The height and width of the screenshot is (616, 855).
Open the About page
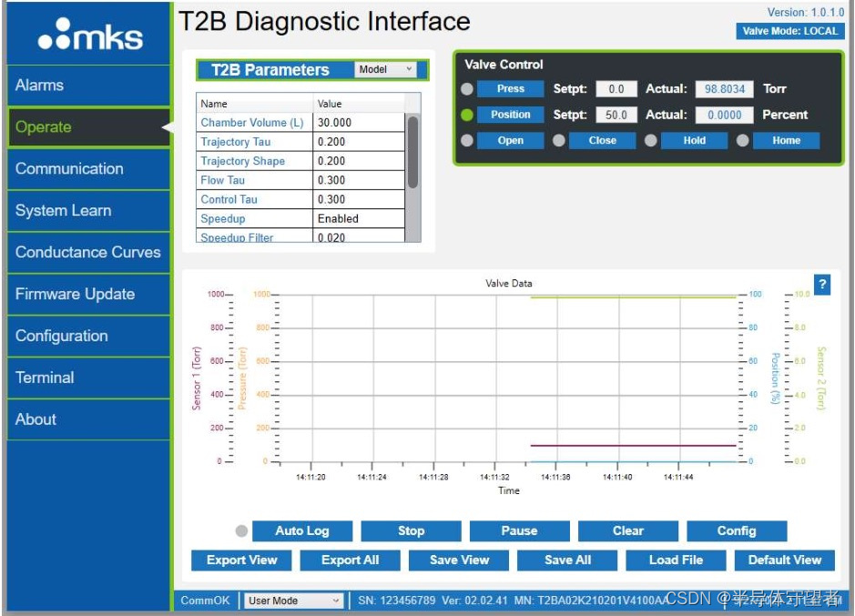[89, 419]
